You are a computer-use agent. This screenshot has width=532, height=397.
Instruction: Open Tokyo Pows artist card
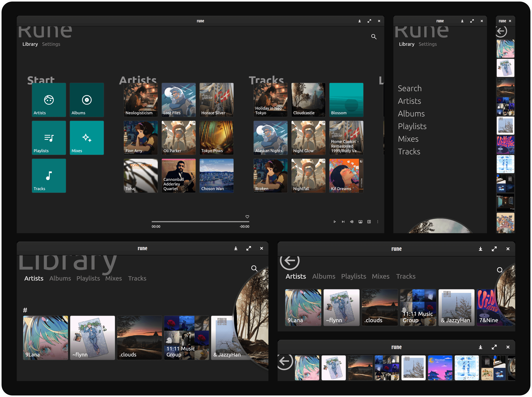(217, 138)
